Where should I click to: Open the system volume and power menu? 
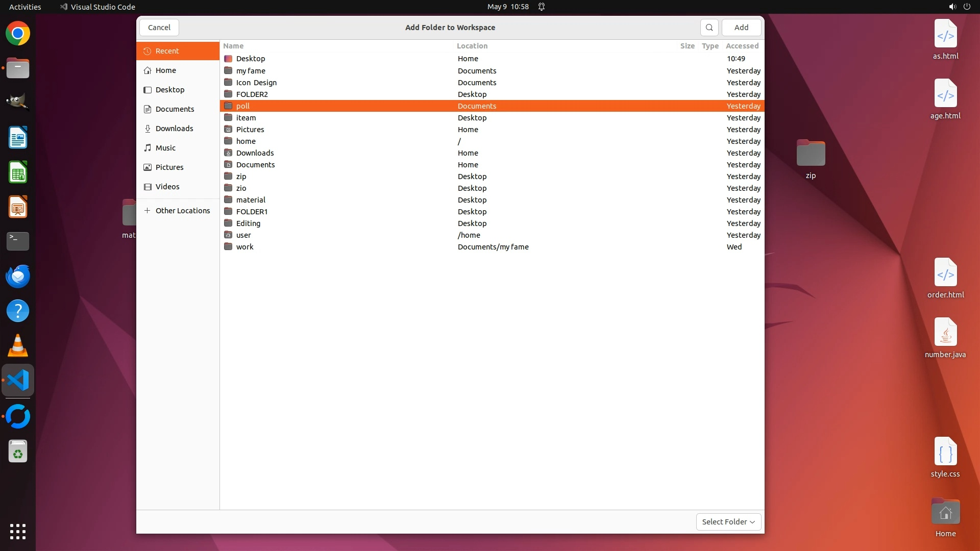click(959, 7)
